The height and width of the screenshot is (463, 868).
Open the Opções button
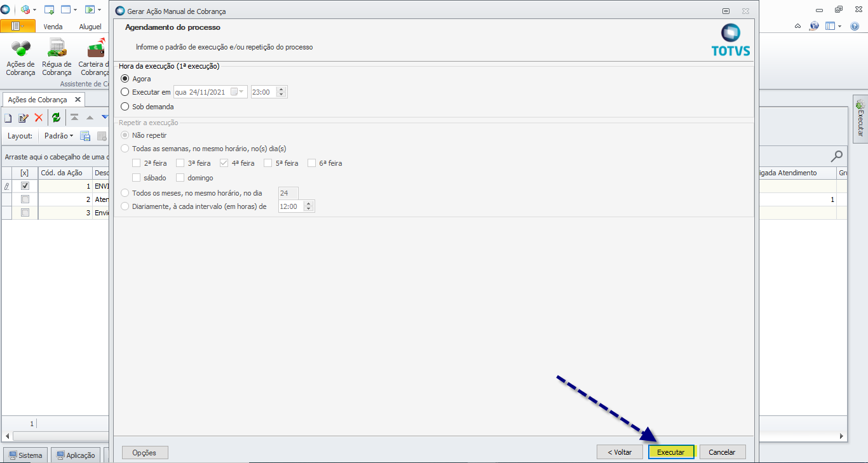[x=144, y=452]
